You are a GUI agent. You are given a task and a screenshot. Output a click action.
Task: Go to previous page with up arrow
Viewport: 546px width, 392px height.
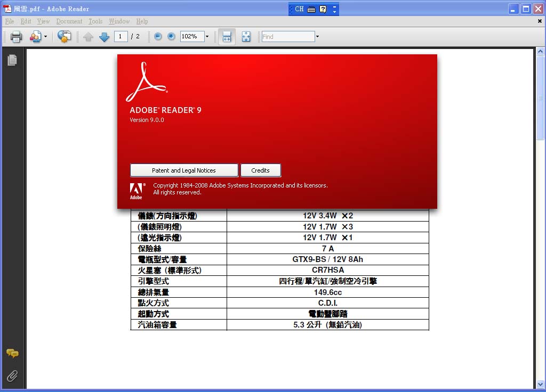88,37
